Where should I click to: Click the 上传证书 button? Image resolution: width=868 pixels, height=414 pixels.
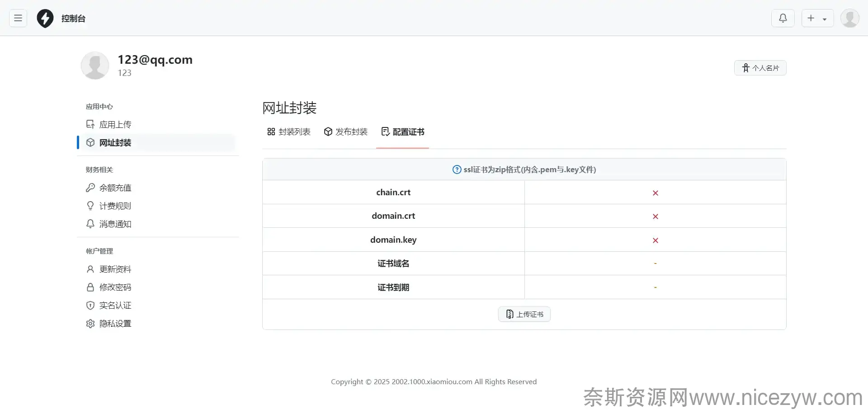tap(524, 314)
